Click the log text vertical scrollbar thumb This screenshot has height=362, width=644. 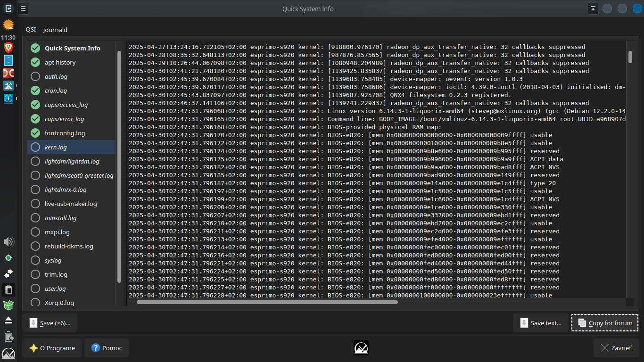point(630,57)
